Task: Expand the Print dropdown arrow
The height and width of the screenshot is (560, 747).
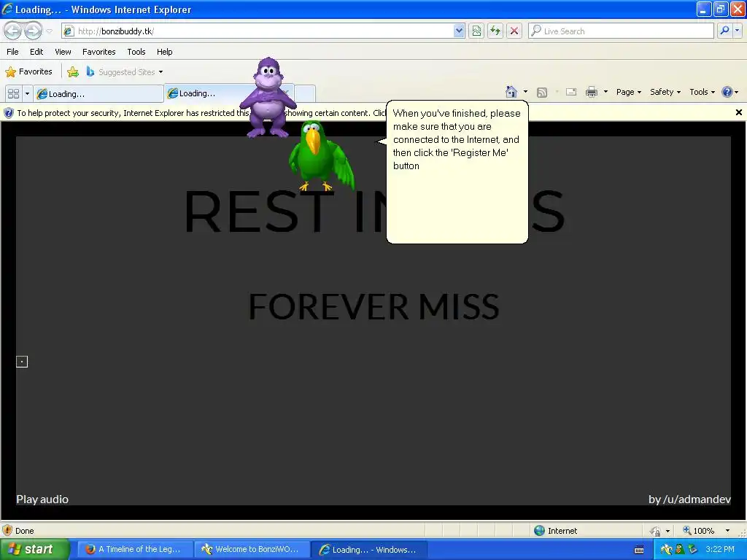Action: (x=605, y=92)
